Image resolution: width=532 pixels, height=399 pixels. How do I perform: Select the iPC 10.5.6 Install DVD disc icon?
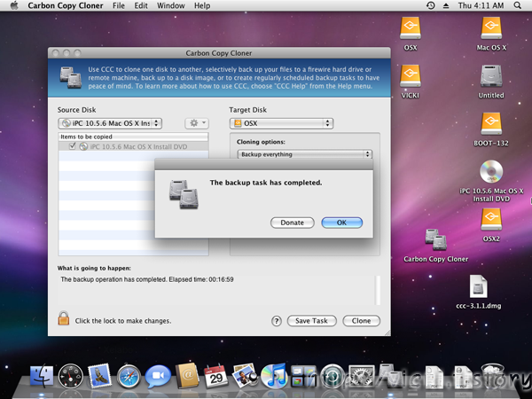pos(491,172)
